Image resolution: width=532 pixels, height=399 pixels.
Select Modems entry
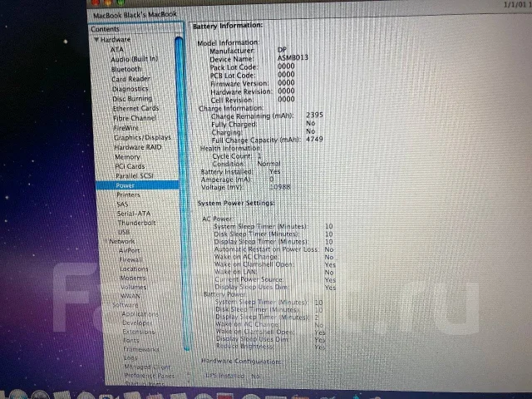pos(133,278)
